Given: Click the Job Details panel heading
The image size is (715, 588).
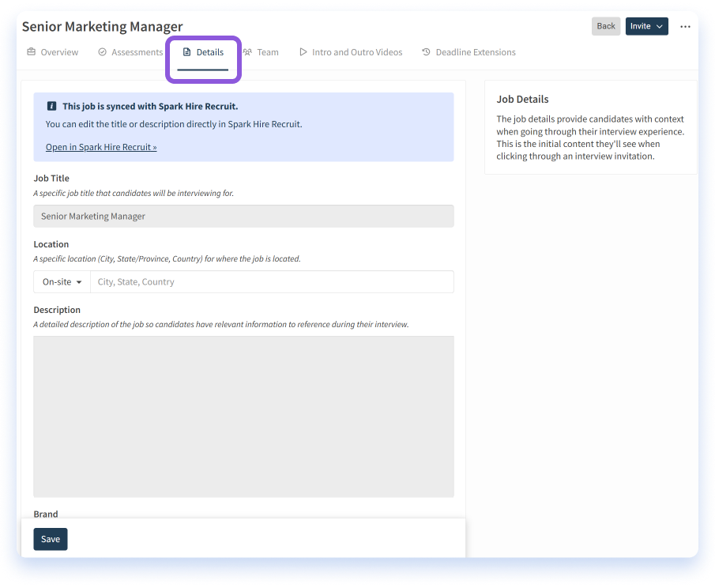Looking at the screenshot, I should click(x=522, y=100).
